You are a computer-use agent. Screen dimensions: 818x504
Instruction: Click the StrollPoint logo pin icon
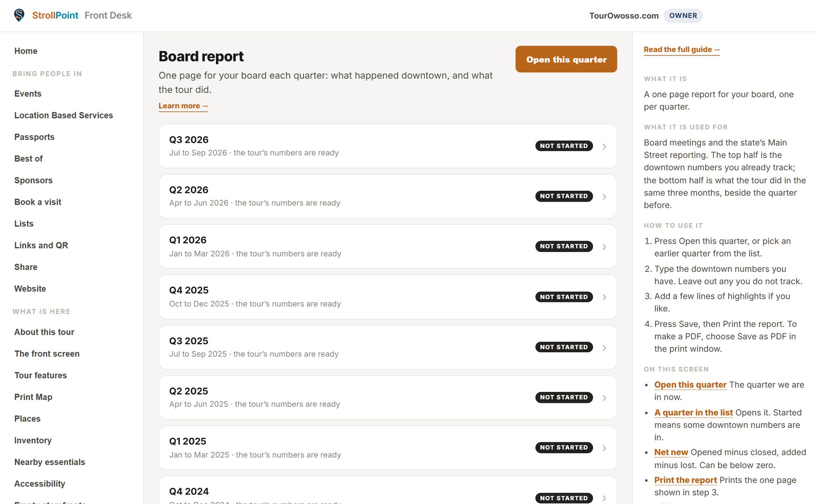coord(19,15)
